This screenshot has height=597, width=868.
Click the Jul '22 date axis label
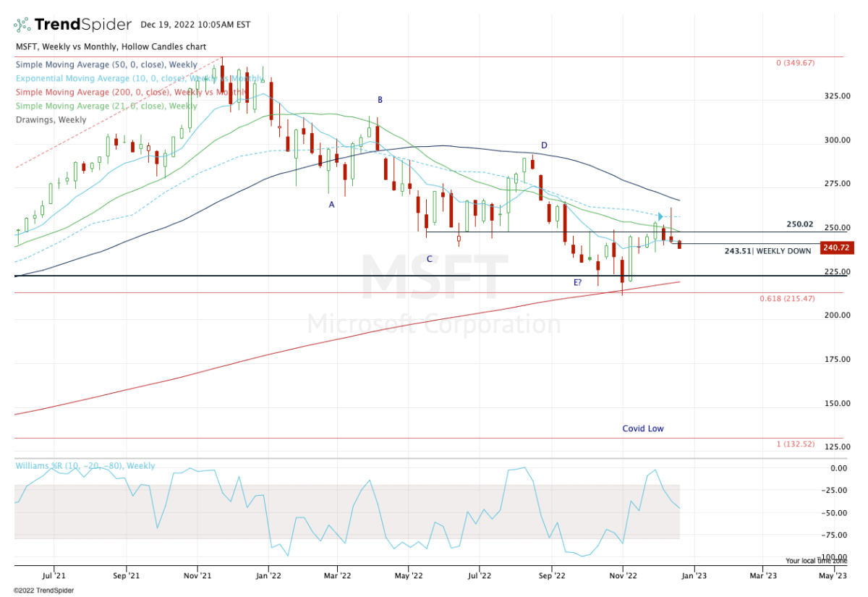click(479, 577)
